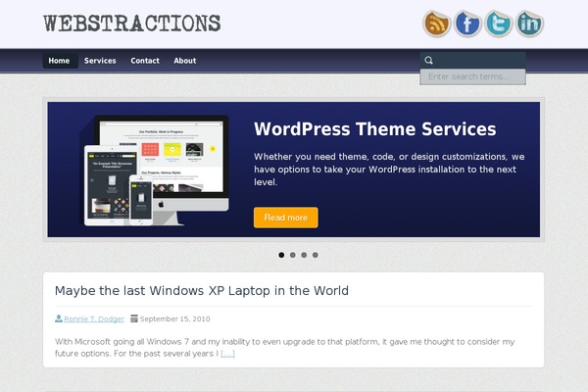Select the first slider dot
Image resolution: width=588 pixels, height=392 pixels.
pos(281,255)
